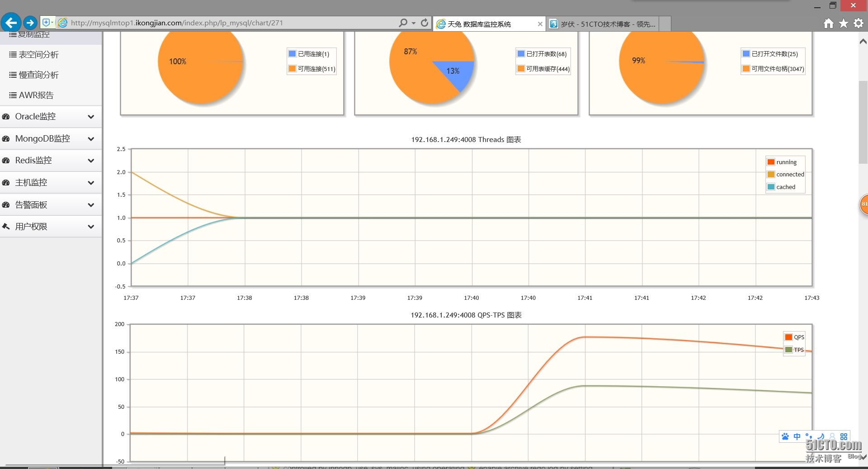Open browser Tools with the gear icon
Screen dimensions: 868x469
[x=859, y=24]
